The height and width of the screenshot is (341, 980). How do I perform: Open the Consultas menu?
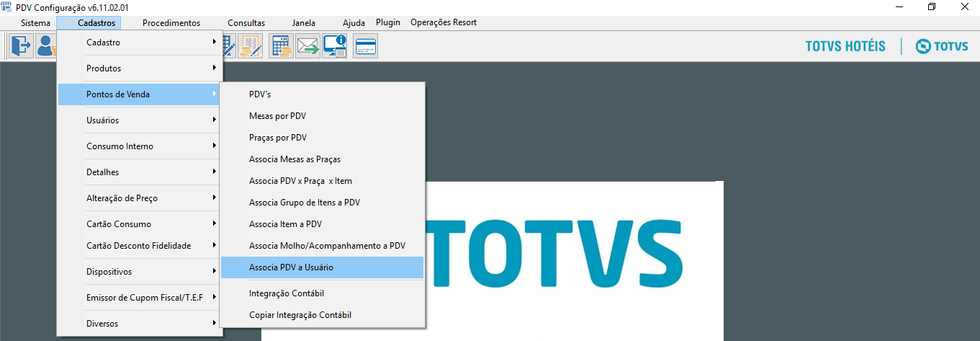coord(246,23)
